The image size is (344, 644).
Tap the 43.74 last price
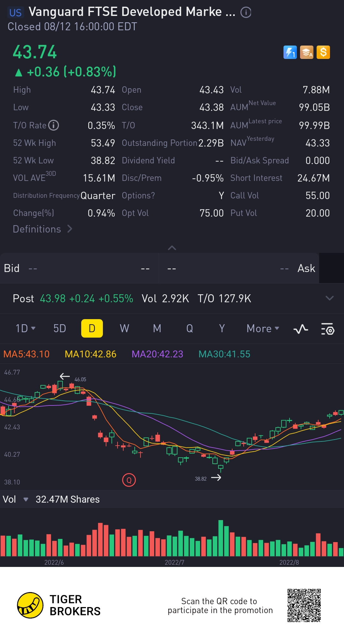click(x=35, y=52)
